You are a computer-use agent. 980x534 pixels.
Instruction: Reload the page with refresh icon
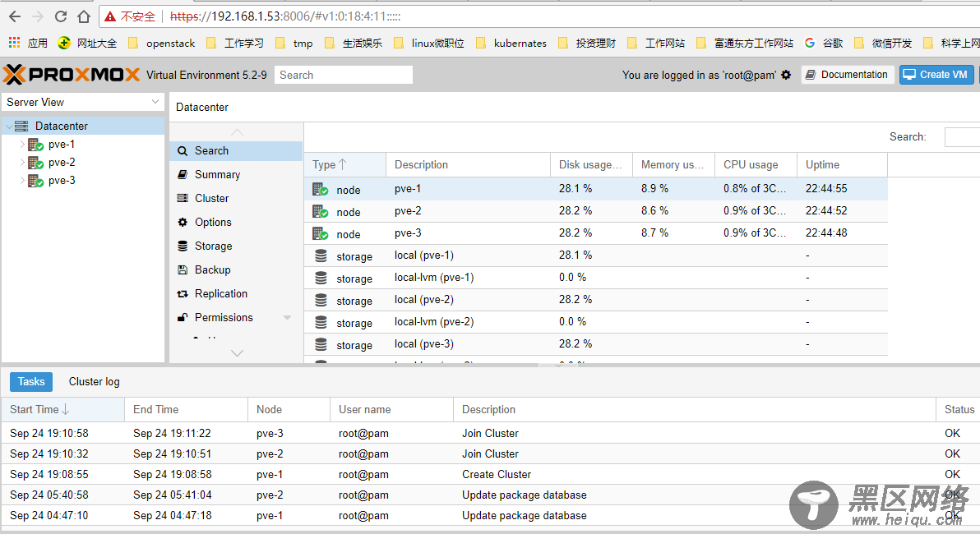(x=61, y=16)
